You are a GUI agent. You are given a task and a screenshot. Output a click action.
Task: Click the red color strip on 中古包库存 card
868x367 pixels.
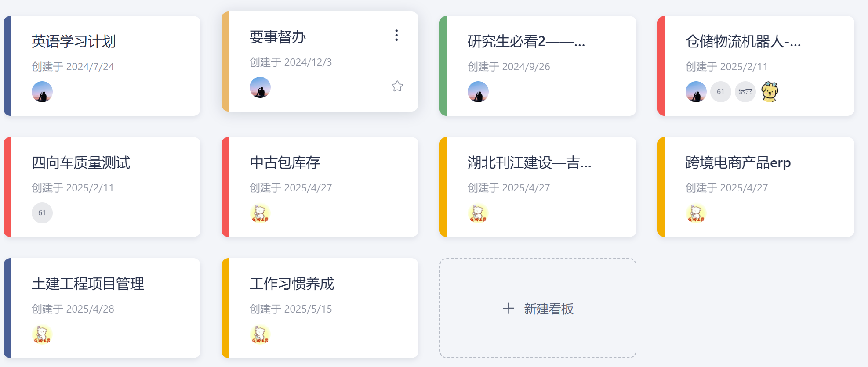(225, 187)
